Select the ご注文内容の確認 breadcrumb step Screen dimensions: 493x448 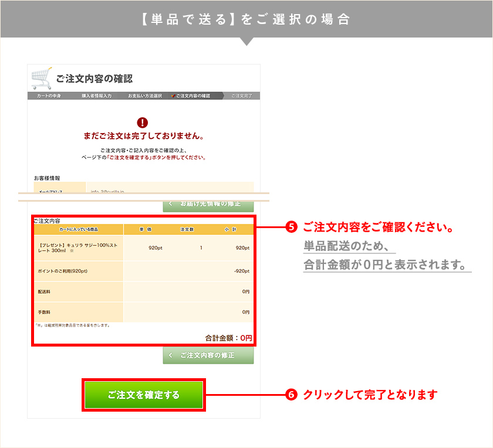194,95
